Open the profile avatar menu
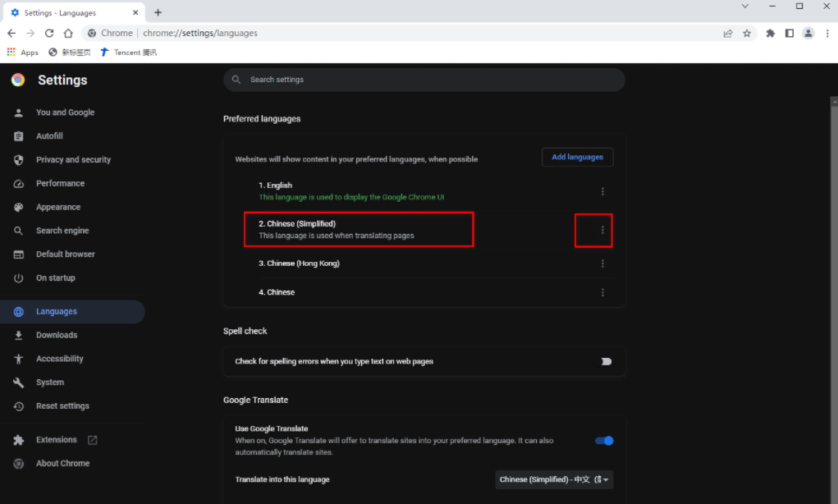 808,33
